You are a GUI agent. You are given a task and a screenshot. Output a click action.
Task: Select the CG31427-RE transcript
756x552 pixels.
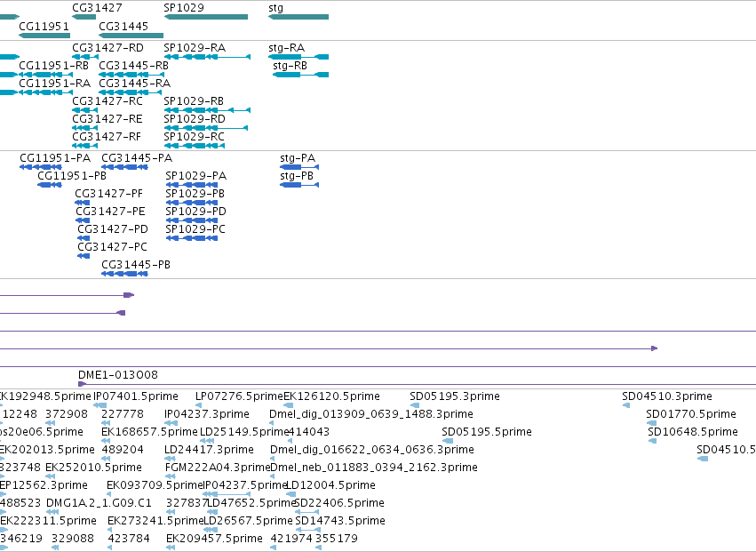click(x=107, y=119)
